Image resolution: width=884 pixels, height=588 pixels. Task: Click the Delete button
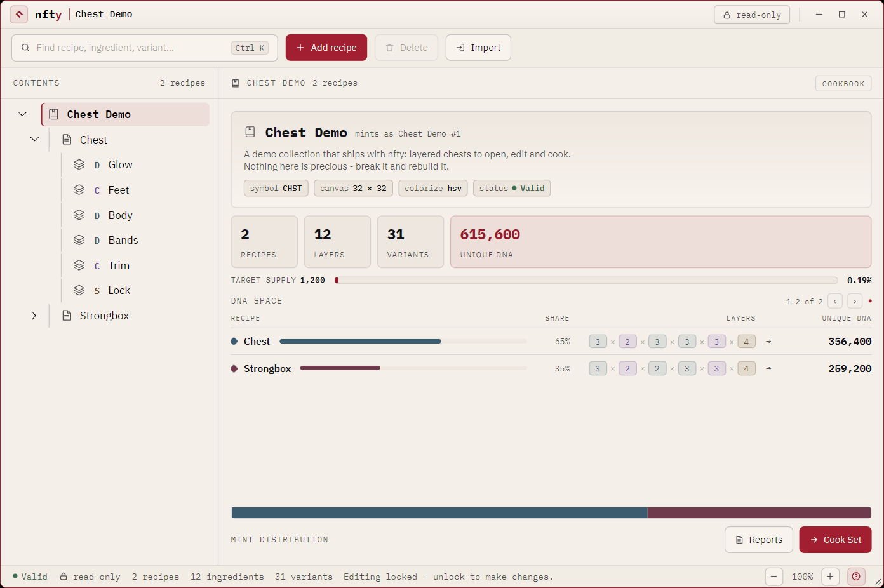pos(406,48)
